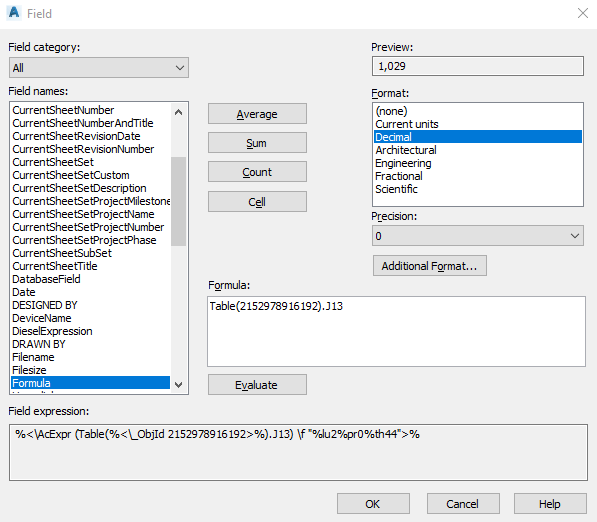This screenshot has width=597, height=522.
Task: Select CurrentSheetNumberAndTitle field name
Action: [x=91, y=123]
